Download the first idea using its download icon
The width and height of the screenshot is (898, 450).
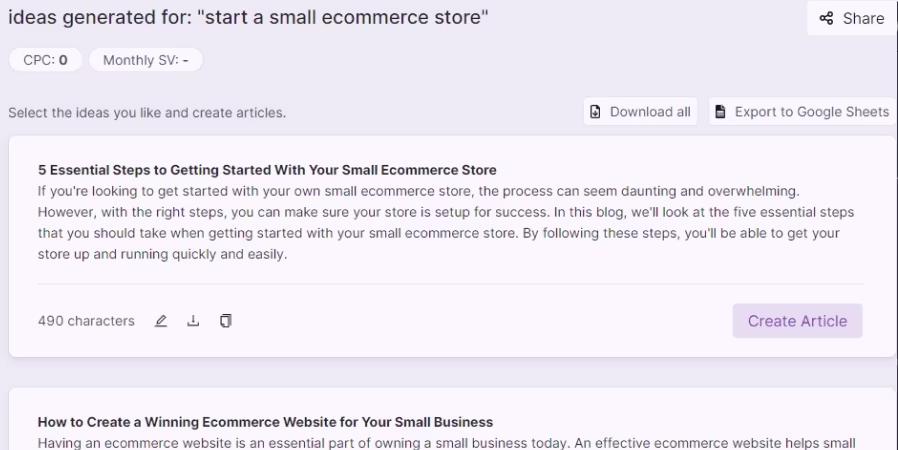point(193,321)
